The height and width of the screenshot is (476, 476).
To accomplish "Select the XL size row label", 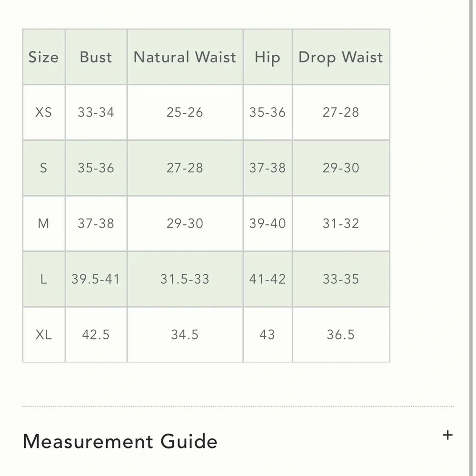I will pyautogui.click(x=43, y=335).
